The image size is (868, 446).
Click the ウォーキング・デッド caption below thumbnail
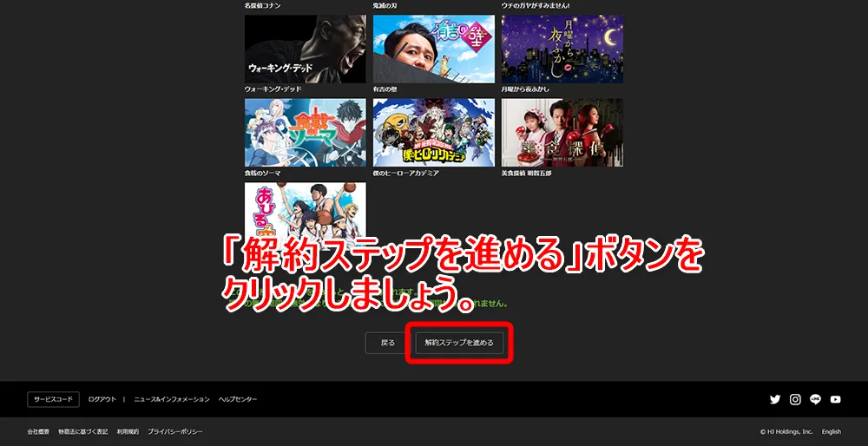(x=273, y=89)
